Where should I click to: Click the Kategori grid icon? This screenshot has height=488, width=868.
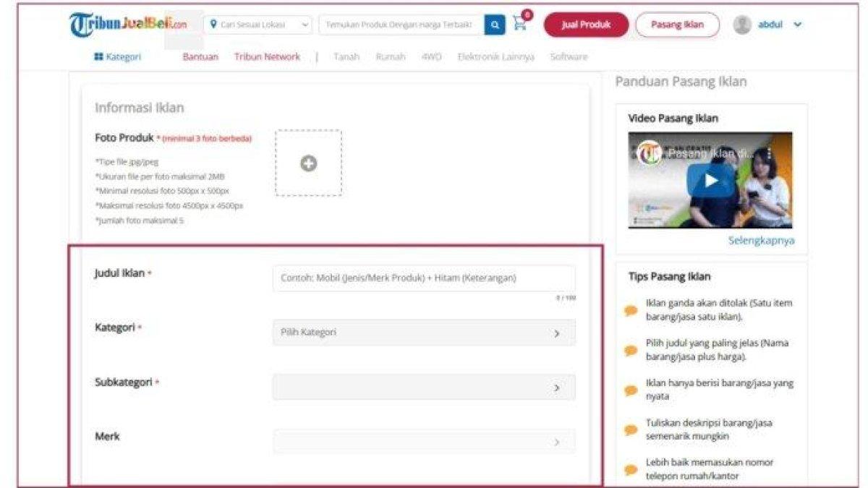(x=100, y=56)
